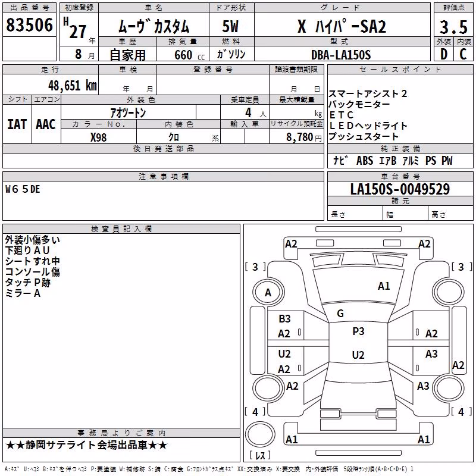Click inspector note シートすれ中
Image resolution: width=476 pixels, height=476 pixels.
pos(33,261)
